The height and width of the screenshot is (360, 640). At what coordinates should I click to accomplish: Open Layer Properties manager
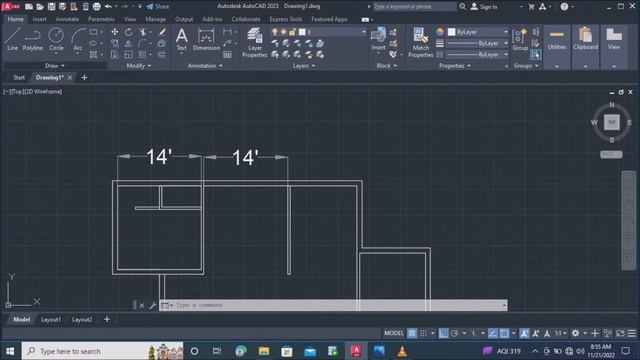pos(255,42)
